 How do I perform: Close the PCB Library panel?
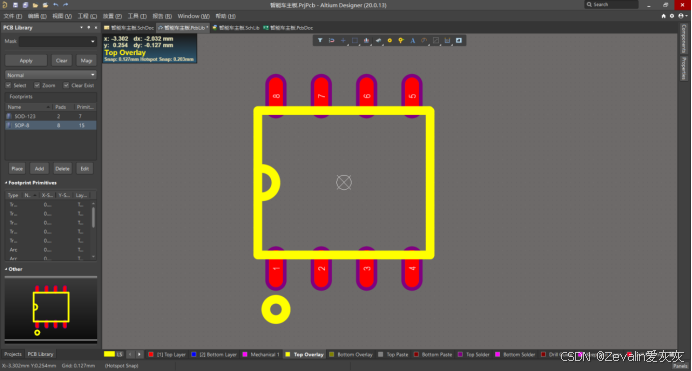tap(96, 27)
